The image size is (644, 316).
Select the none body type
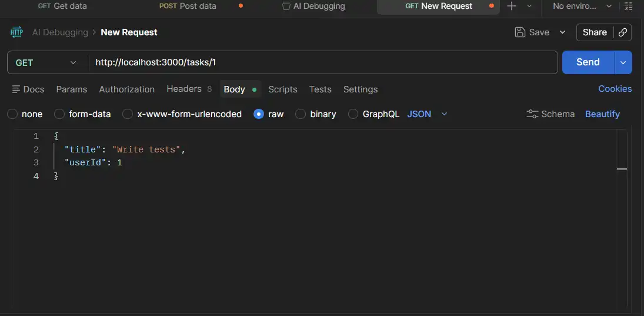[12, 114]
